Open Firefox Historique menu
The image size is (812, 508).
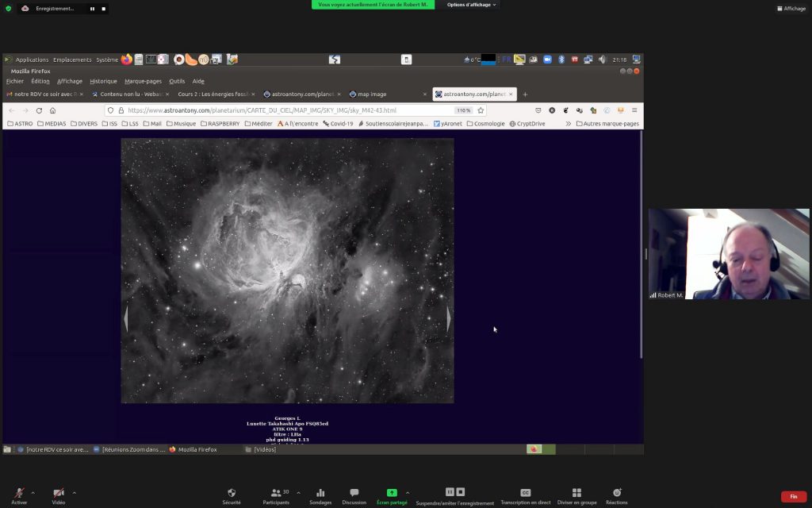[x=103, y=82]
